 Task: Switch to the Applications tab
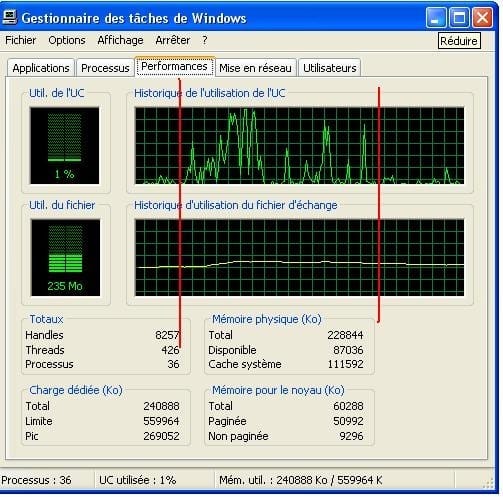pyautogui.click(x=41, y=68)
